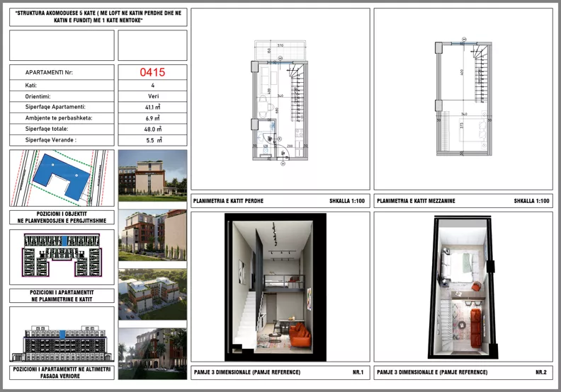Click the 'NR.1' label
Image resolution: width=561 pixels, height=392 pixels.
(358, 372)
